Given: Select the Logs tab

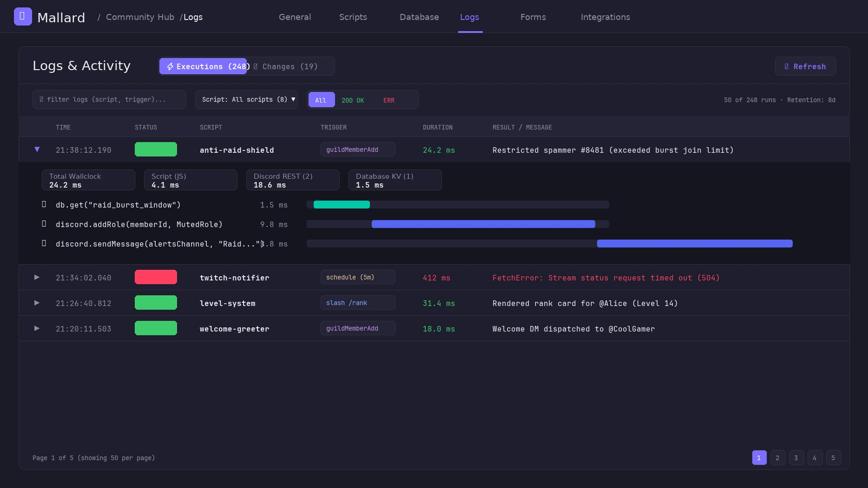Looking at the screenshot, I should click(469, 17).
